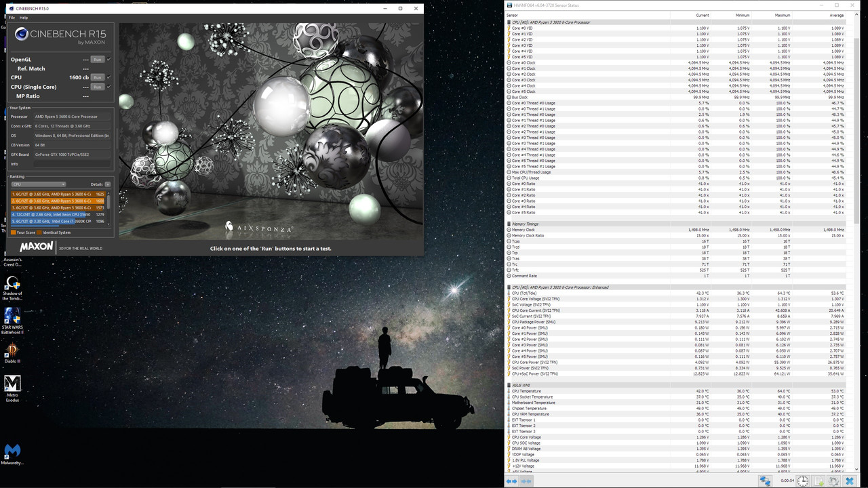
Task: Click the MAXON logo in Cinebench
Action: pos(36,247)
